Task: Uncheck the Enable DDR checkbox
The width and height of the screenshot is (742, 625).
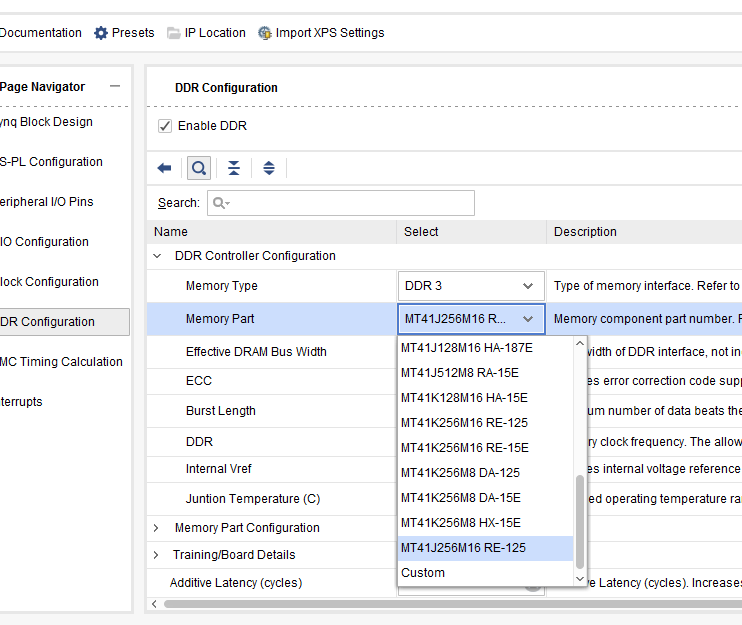Action: tap(165, 126)
